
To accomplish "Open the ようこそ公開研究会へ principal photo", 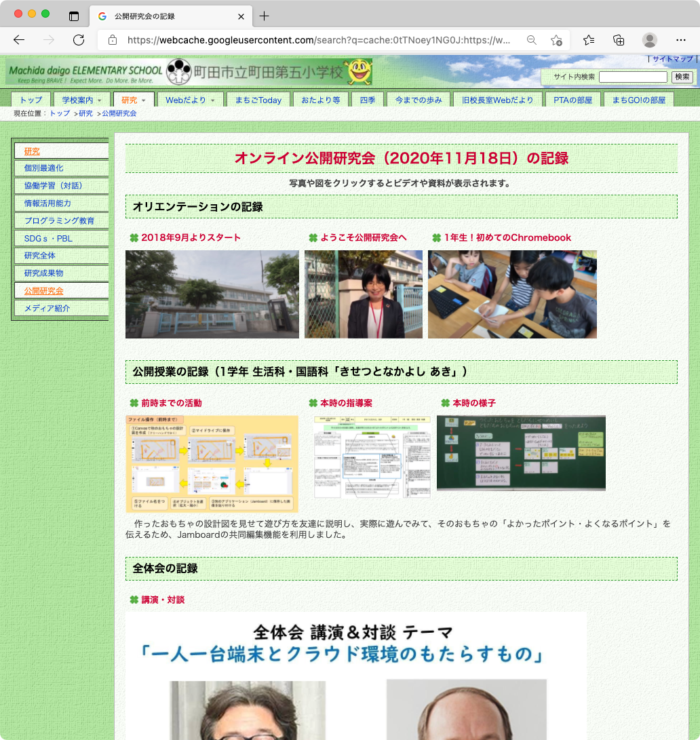I will point(364,294).
